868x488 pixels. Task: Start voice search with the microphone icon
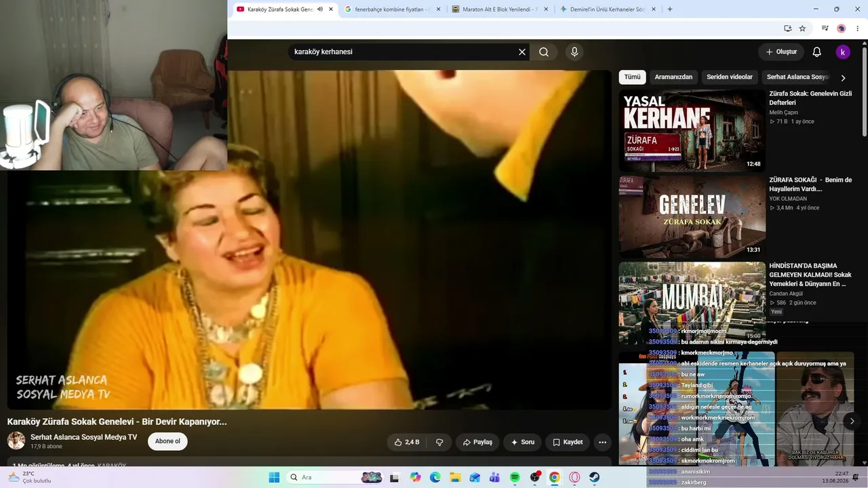point(574,52)
